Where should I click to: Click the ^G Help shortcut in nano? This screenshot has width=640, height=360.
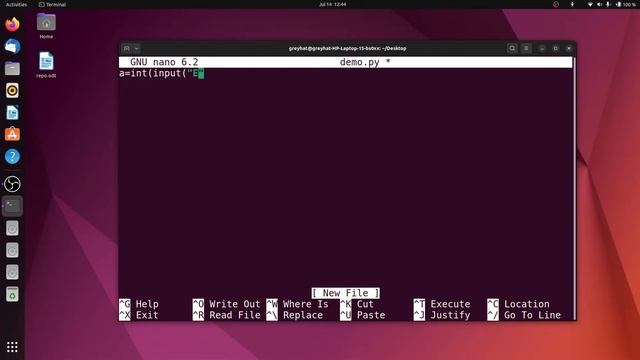tap(139, 304)
